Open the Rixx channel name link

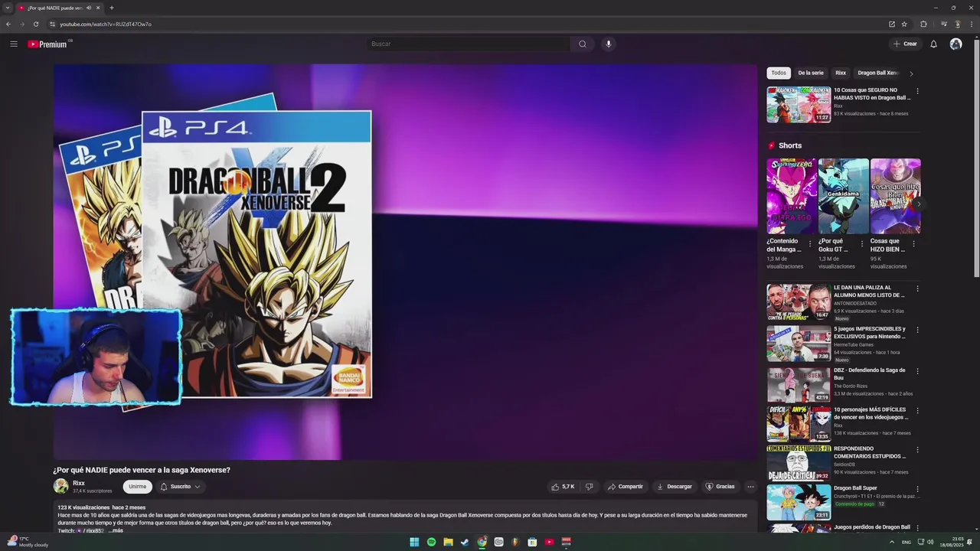(79, 483)
